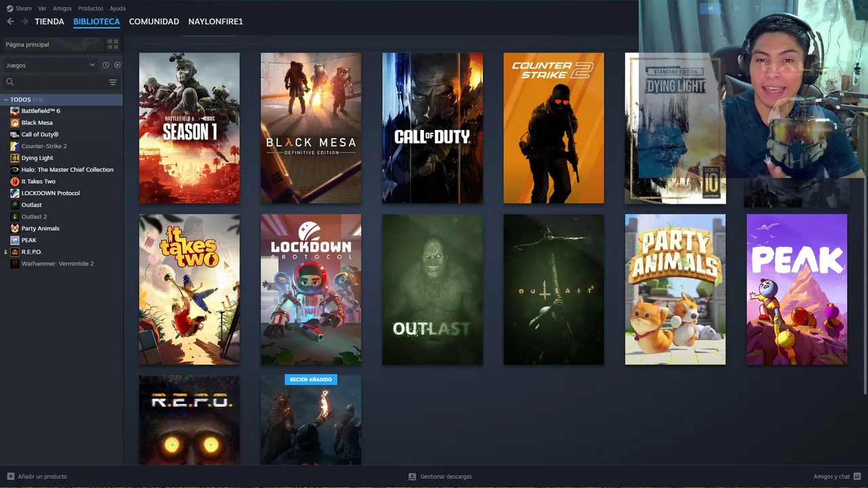The height and width of the screenshot is (488, 868).
Task: Select Call of Duty icon in sidebar
Action: (x=15, y=134)
